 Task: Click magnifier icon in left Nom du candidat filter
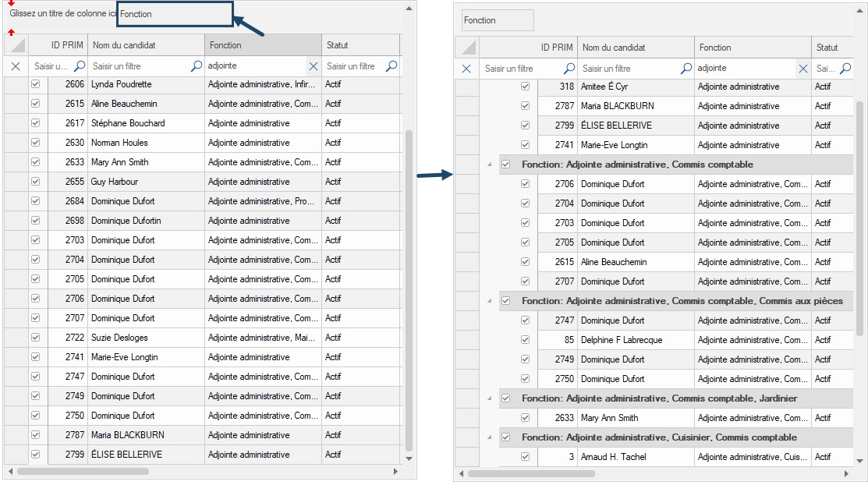[197, 66]
